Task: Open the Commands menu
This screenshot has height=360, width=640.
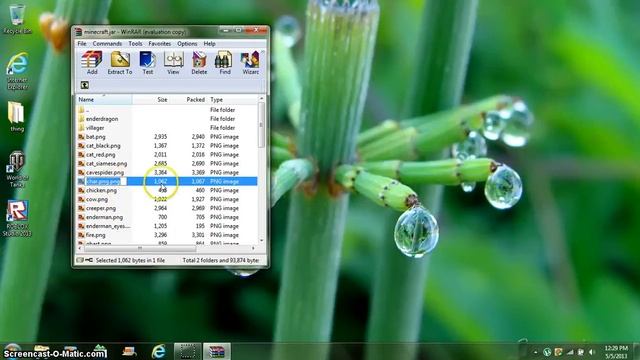Action: [x=107, y=44]
